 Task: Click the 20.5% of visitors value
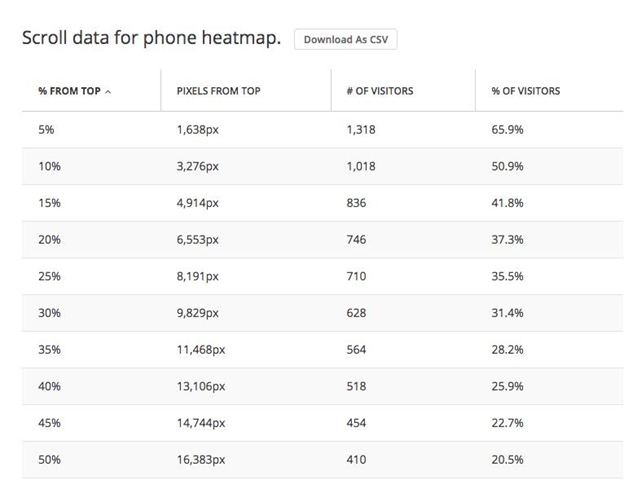507,460
